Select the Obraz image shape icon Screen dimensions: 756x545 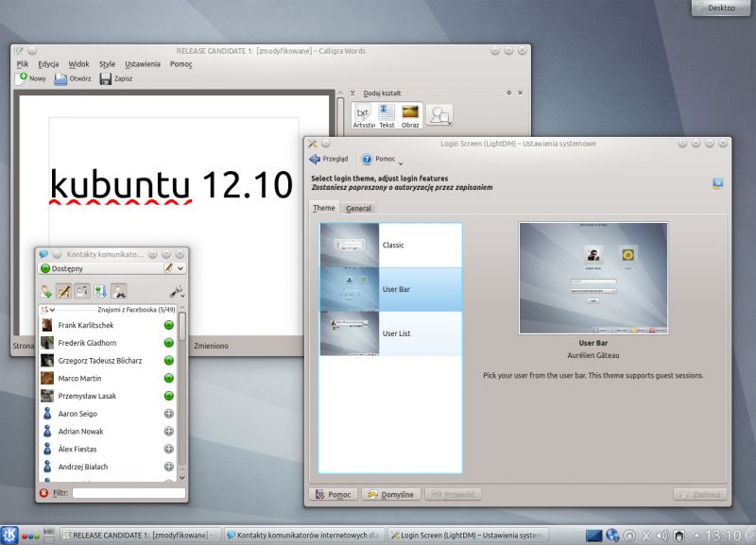pyautogui.click(x=410, y=115)
